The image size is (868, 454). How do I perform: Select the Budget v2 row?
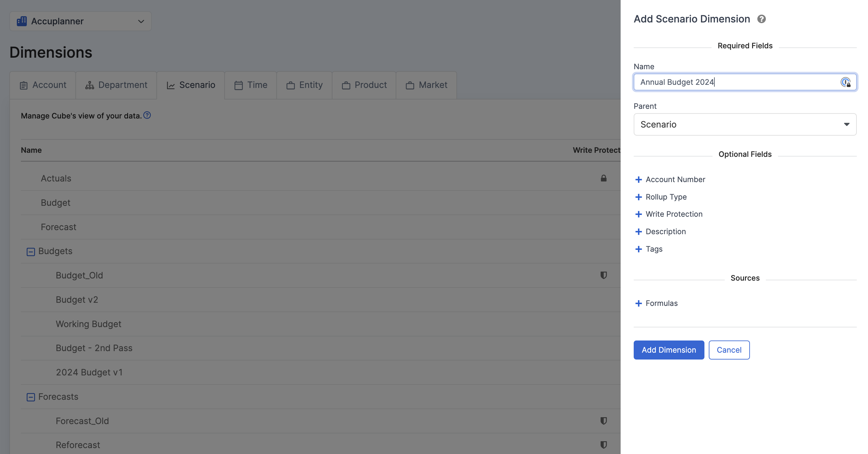(321, 300)
